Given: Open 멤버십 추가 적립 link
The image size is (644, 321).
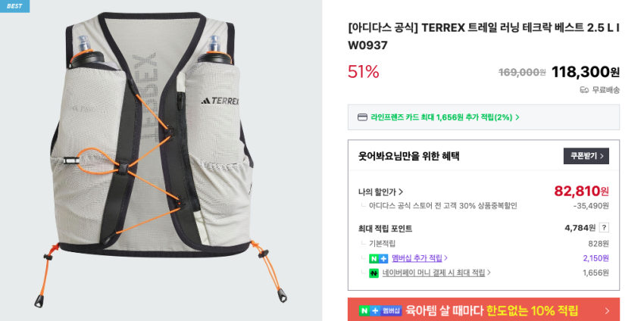Looking at the screenshot, I should click(419, 258).
